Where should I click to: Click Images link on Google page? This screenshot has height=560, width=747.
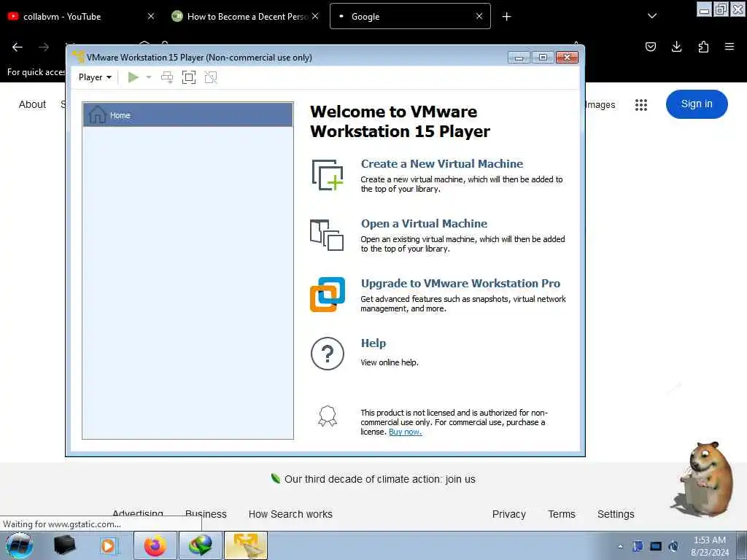pos(600,104)
